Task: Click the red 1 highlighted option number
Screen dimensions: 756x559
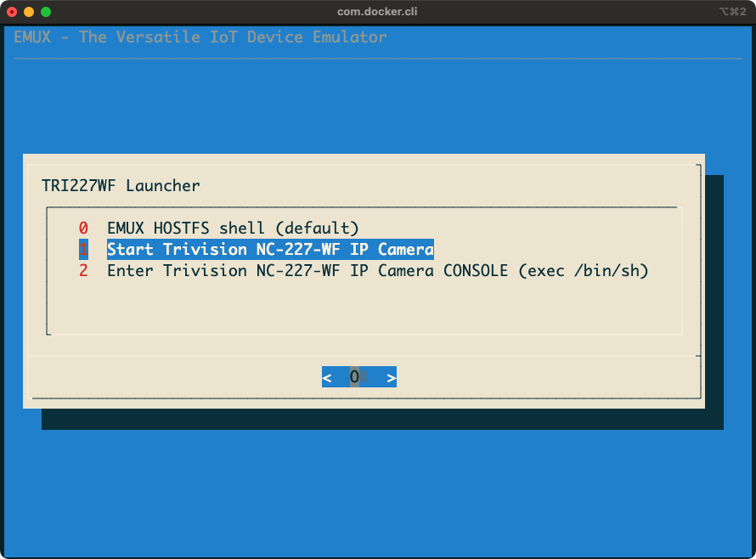Action: [x=82, y=249]
